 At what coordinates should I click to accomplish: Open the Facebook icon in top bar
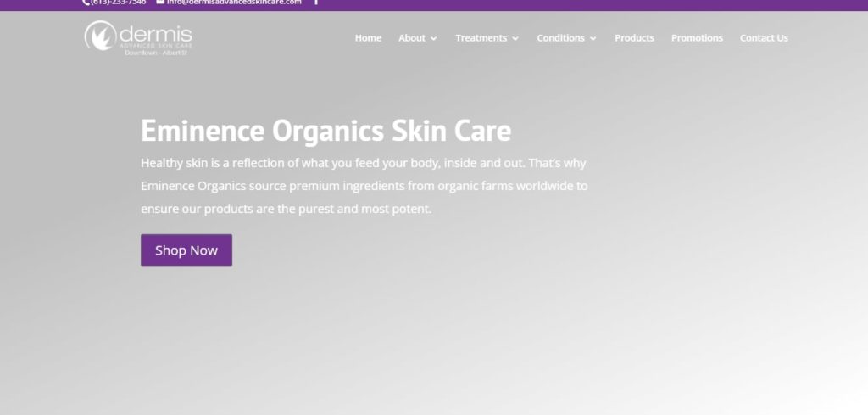[x=316, y=3]
